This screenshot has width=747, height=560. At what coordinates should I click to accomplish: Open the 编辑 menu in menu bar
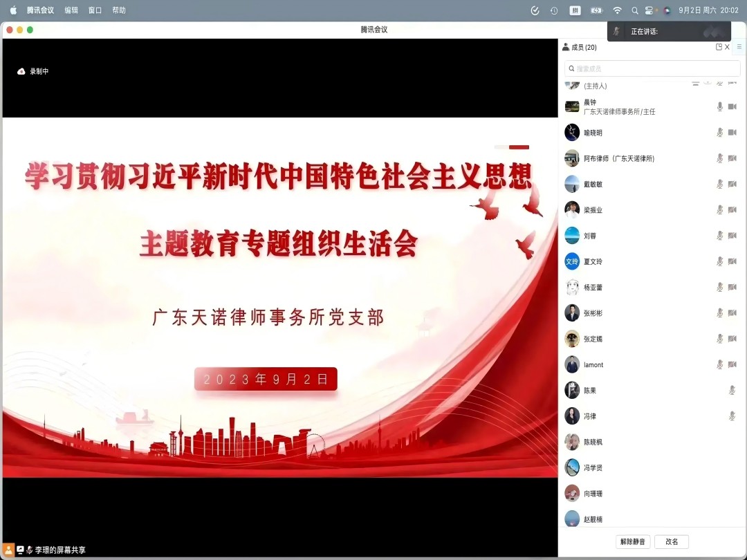pos(71,10)
